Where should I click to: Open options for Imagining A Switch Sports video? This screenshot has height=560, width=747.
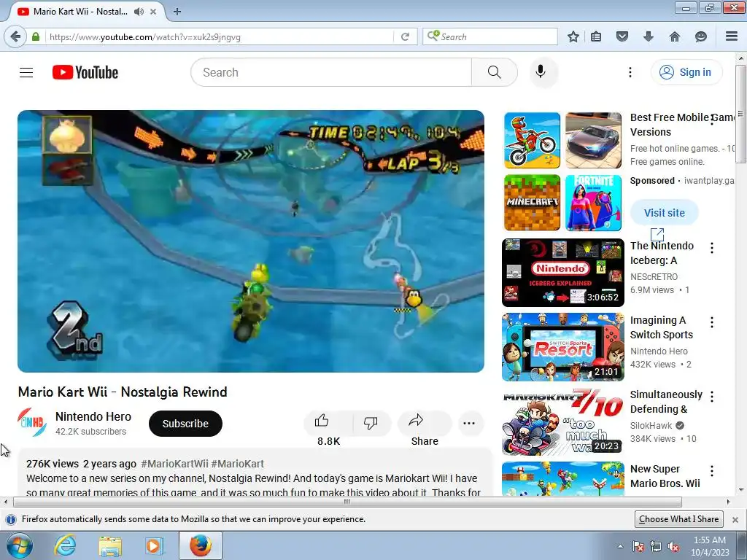click(x=712, y=322)
